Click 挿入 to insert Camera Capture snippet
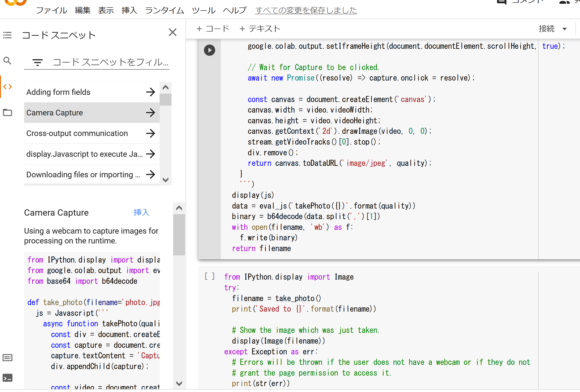This screenshot has height=392, width=580. point(142,213)
